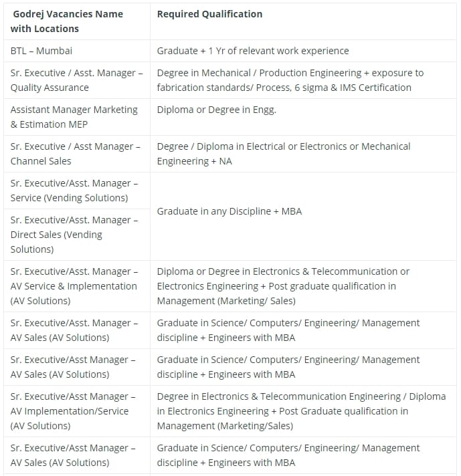461x476 pixels.
Task: Click qualification starting "Diploma or Degree in Electronics"
Action: click(283, 286)
